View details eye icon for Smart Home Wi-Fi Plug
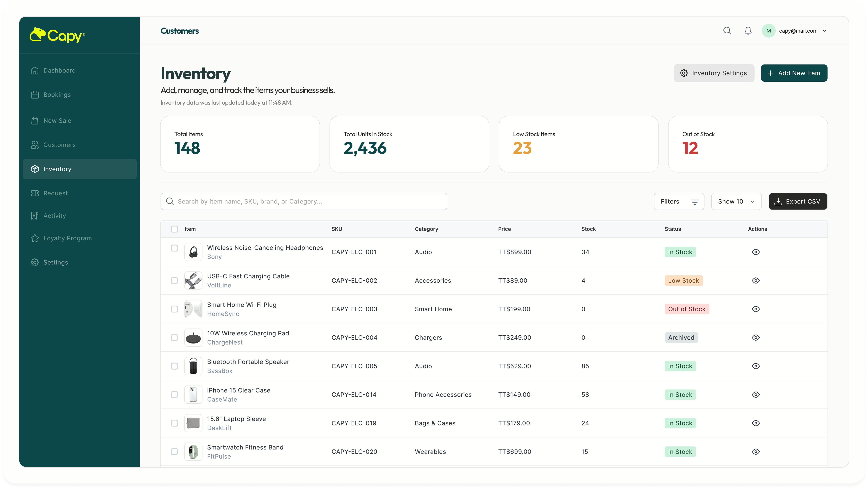868x489 pixels. 756,309
